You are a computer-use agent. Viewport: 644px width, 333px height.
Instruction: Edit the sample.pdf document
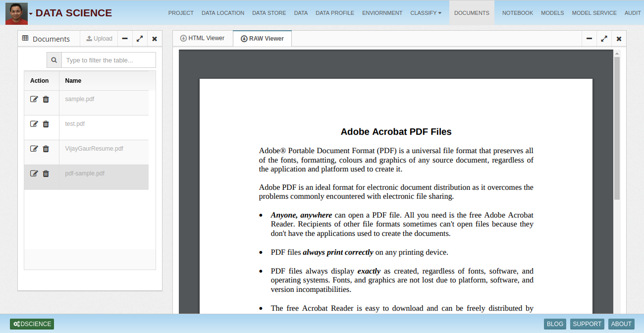tap(34, 99)
